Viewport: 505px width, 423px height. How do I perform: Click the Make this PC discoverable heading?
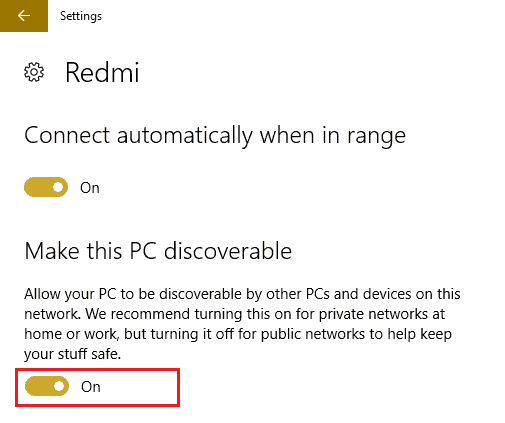[x=158, y=251]
